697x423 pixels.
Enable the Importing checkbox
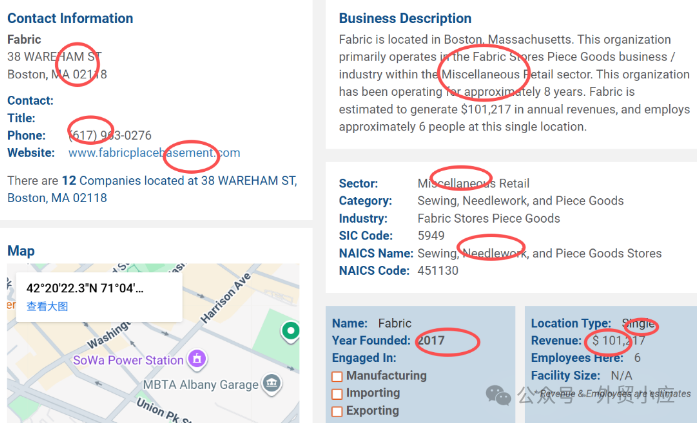[337, 394]
